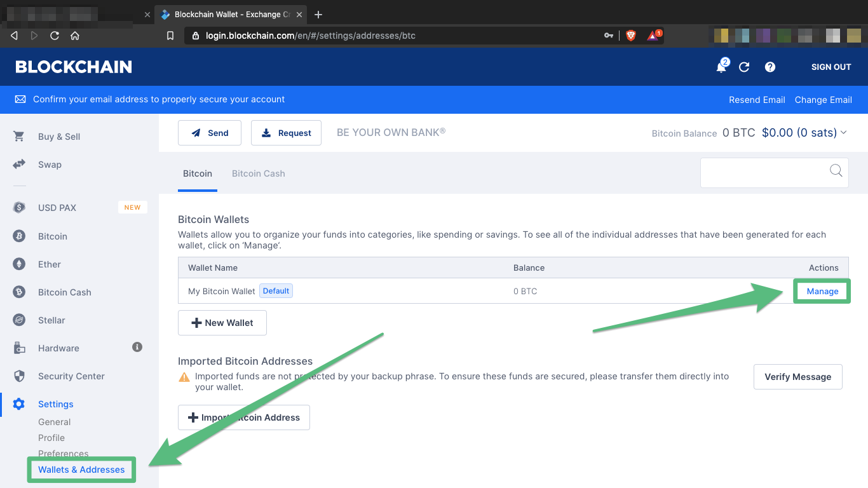Open Ether in sidebar

tap(50, 264)
